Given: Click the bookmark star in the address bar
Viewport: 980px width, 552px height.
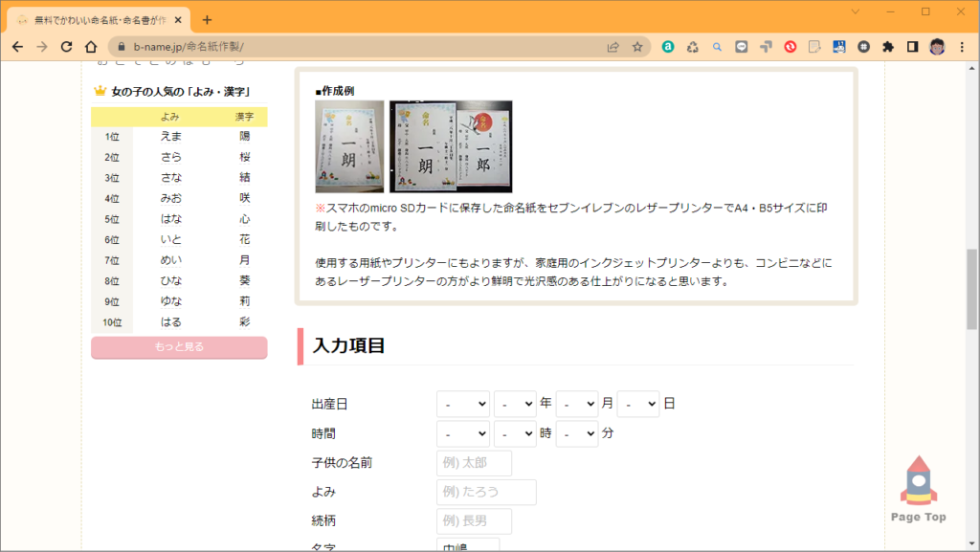Looking at the screenshot, I should click(x=639, y=46).
